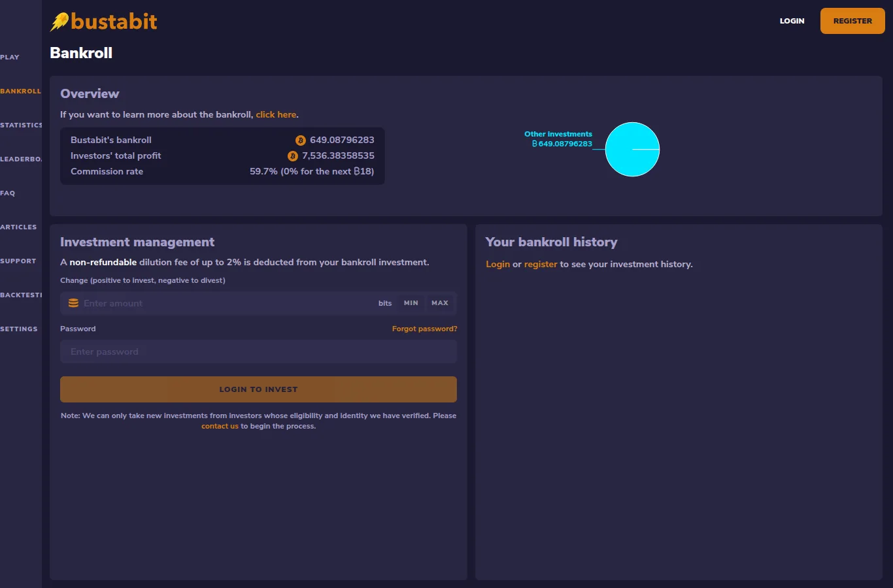This screenshot has height=588, width=893.
Task: Click the 'bits' unit label
Action: point(385,303)
